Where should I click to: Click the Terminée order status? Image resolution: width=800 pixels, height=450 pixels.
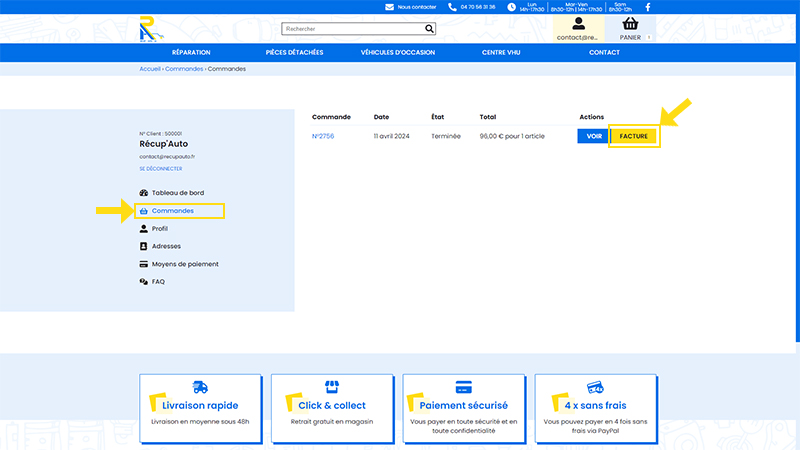click(x=446, y=136)
